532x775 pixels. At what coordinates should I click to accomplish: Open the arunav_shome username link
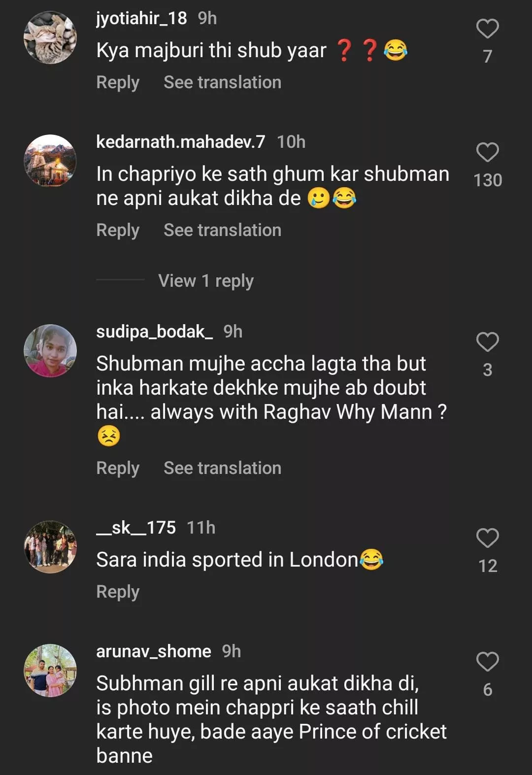coord(154,651)
